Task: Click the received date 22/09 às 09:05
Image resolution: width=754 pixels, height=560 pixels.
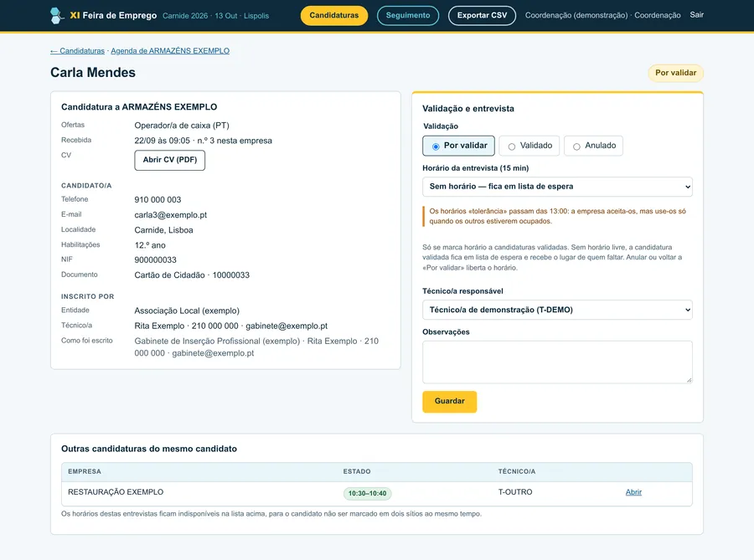Action: pos(162,141)
